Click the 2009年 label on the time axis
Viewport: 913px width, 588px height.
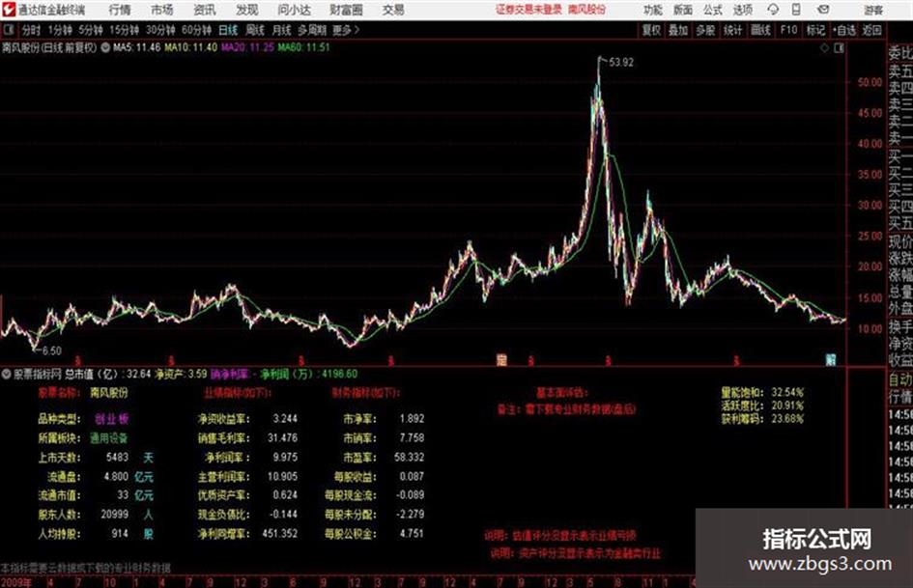tap(16, 582)
